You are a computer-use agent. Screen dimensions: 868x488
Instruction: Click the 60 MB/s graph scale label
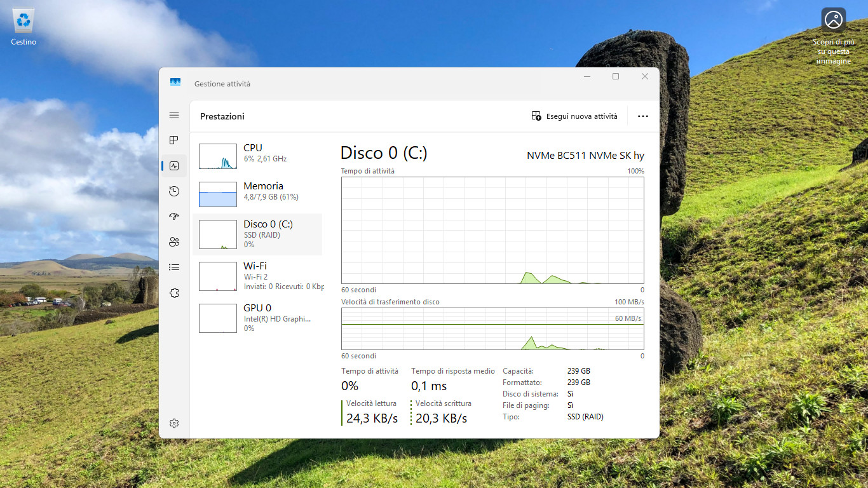tap(628, 318)
